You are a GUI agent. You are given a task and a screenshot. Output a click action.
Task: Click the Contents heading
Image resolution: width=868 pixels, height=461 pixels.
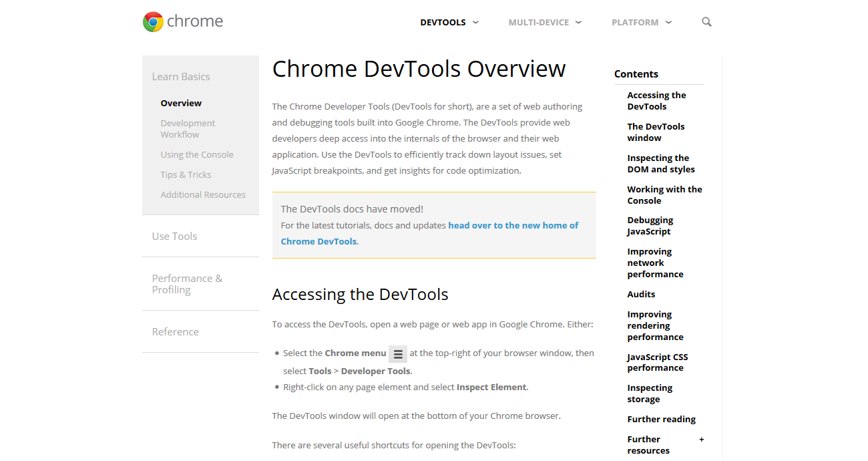click(636, 74)
